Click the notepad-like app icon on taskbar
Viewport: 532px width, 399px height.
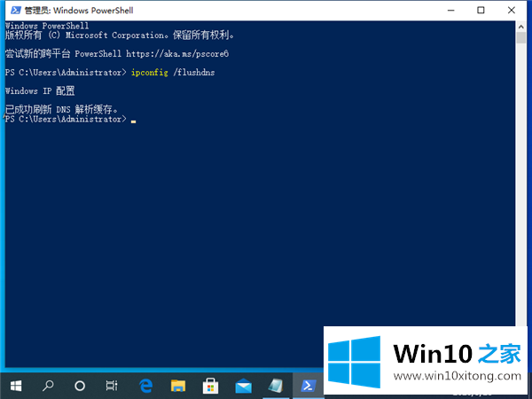276,386
